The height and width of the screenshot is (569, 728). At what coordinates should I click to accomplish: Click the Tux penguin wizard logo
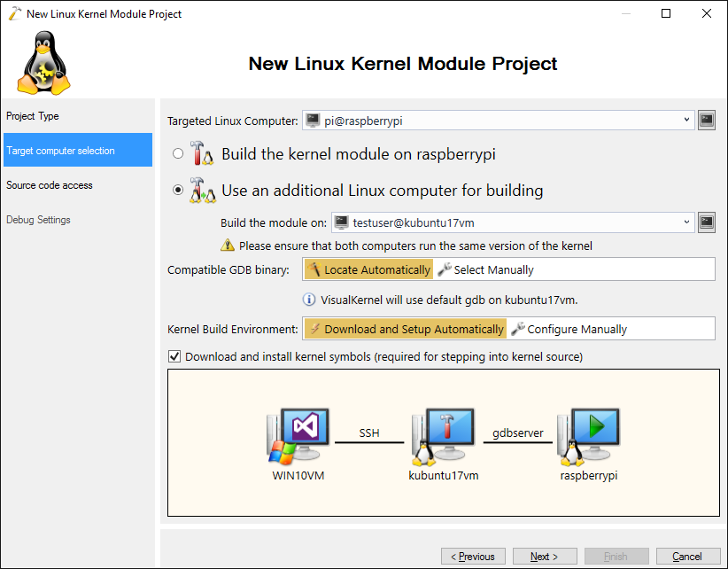(x=43, y=63)
